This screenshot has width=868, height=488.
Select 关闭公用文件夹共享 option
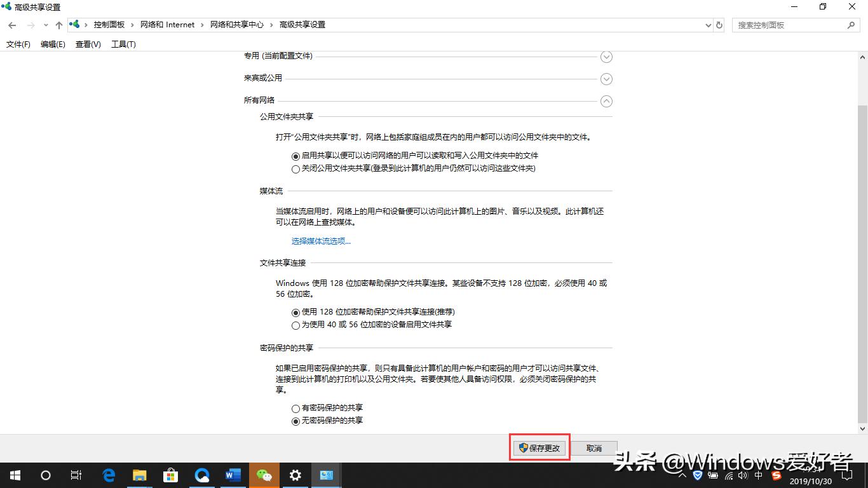click(295, 169)
